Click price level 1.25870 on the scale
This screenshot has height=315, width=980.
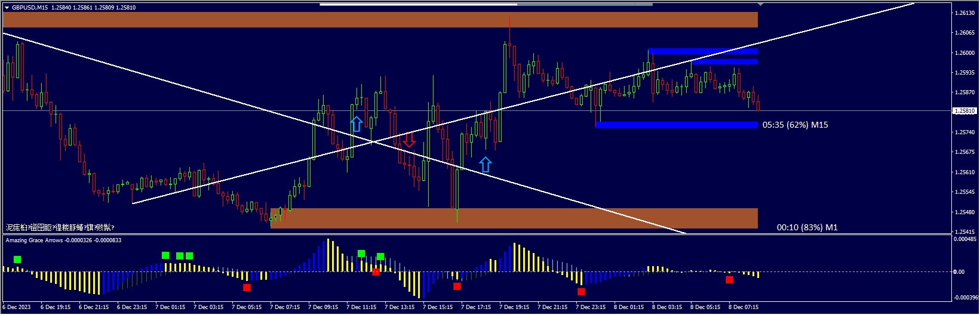click(965, 92)
